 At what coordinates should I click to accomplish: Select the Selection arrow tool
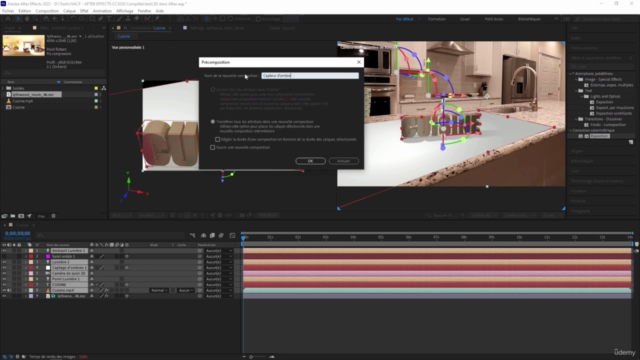[18, 19]
